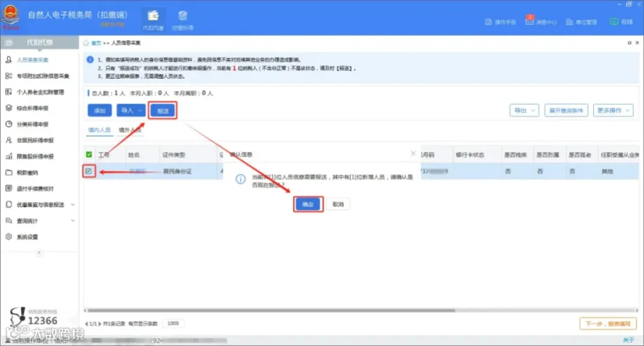Viewport: 644px width, 346px height.
Task: Select the 代扣代缴 sidebar header tab
Action: coord(39,42)
